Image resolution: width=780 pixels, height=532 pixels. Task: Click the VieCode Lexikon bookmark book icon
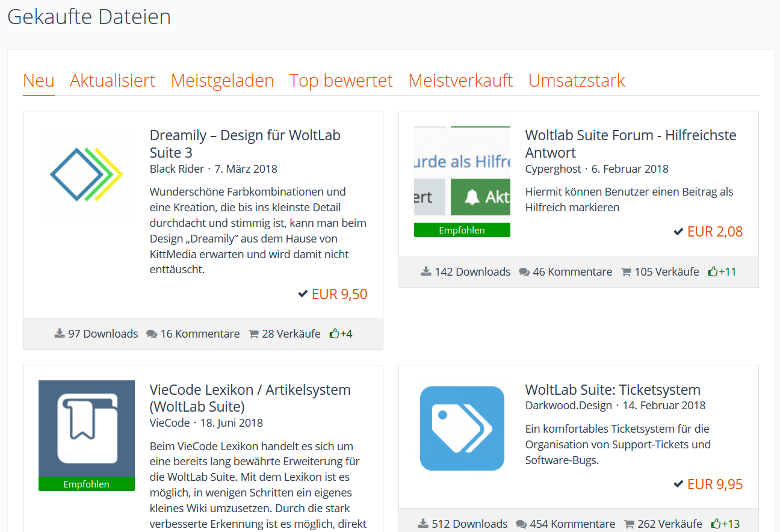[86, 428]
